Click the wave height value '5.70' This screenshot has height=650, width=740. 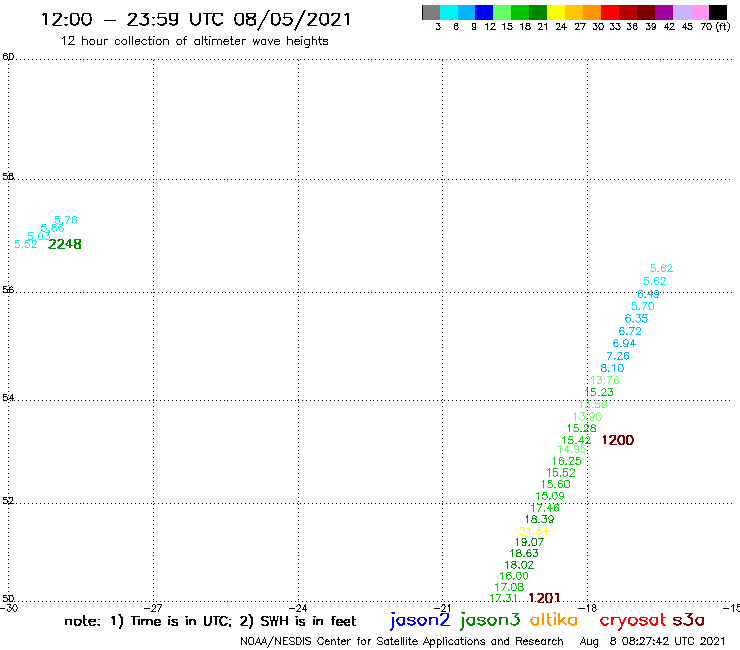[x=643, y=306]
